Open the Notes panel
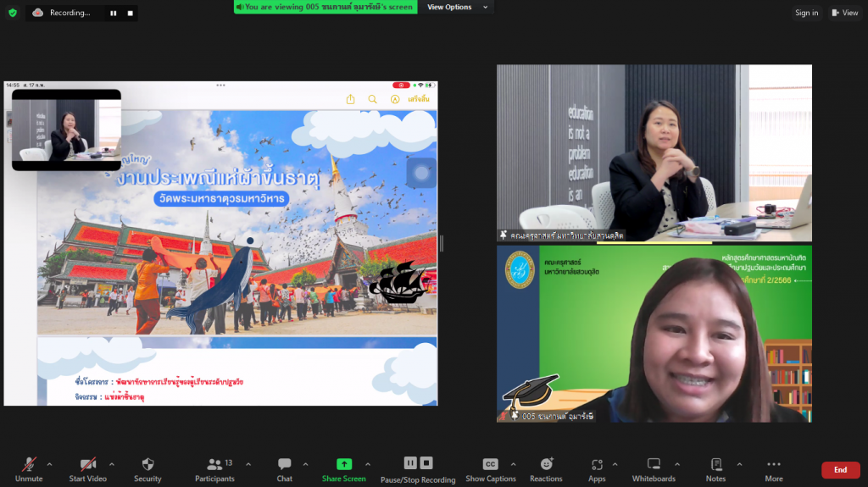The width and height of the screenshot is (868, 487). (x=715, y=465)
